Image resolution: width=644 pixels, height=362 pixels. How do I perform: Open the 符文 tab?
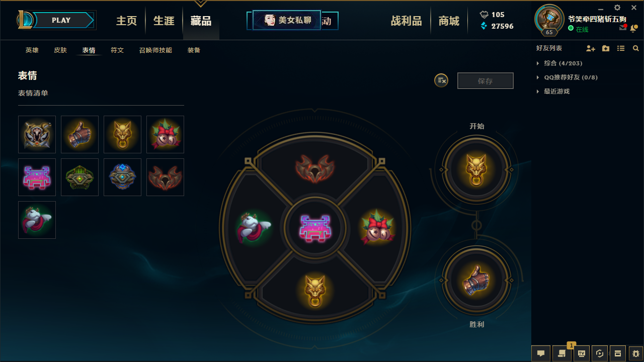coord(117,50)
